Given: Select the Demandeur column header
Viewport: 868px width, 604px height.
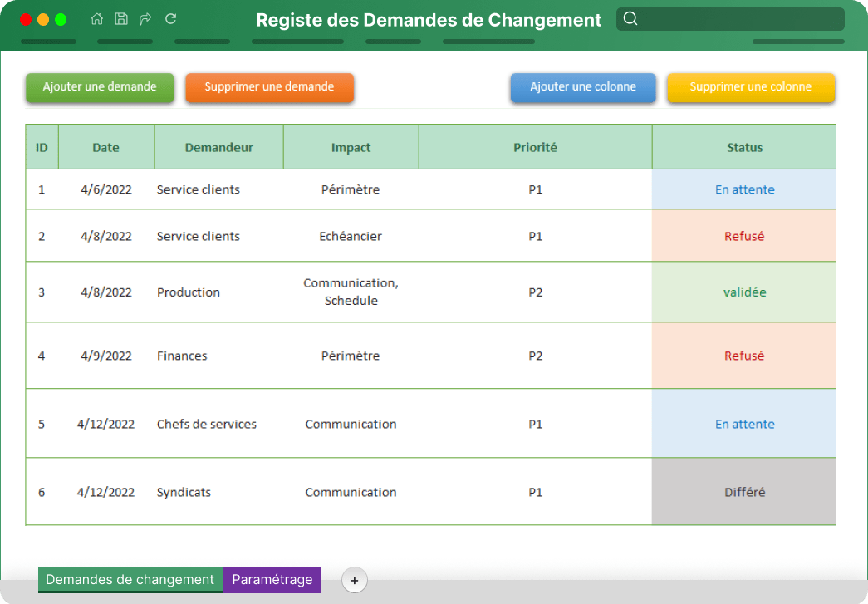Looking at the screenshot, I should point(218,147).
